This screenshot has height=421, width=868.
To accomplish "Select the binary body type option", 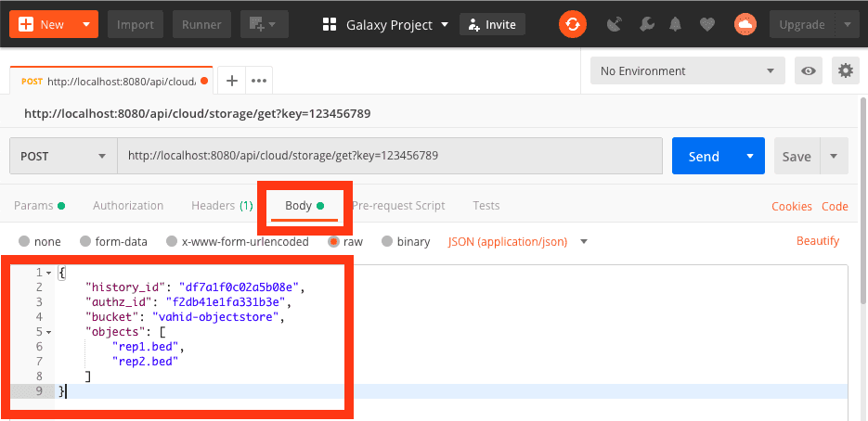I will pyautogui.click(x=388, y=242).
